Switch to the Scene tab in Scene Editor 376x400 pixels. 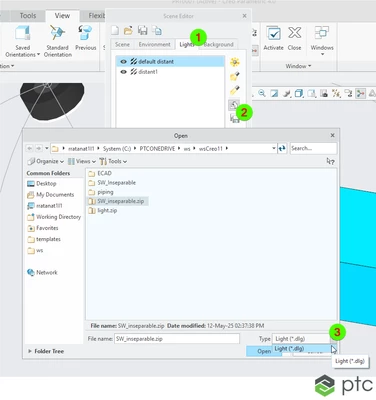click(122, 44)
